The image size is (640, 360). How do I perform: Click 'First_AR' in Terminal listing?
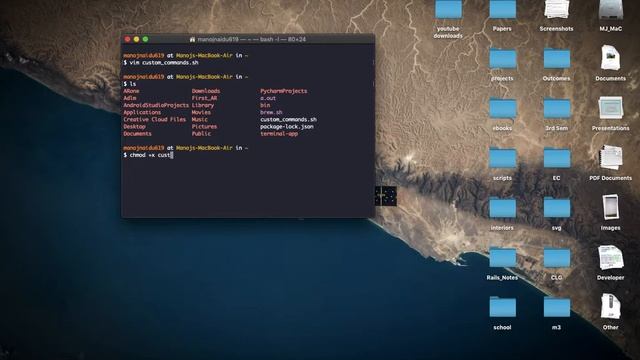tap(204, 98)
